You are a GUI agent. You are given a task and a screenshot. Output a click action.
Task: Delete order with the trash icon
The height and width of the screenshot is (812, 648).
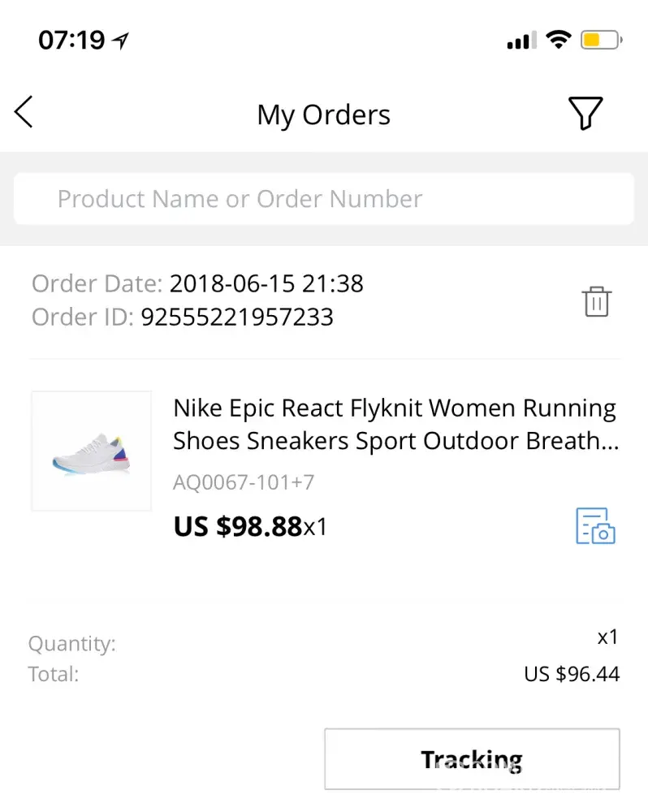[x=596, y=301]
